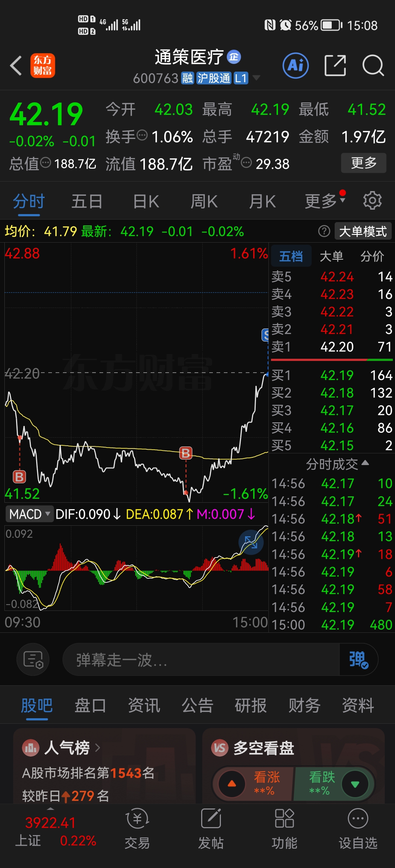Image resolution: width=395 pixels, height=868 pixels.
Task: Switch to the 月K chart tab
Action: click(262, 201)
